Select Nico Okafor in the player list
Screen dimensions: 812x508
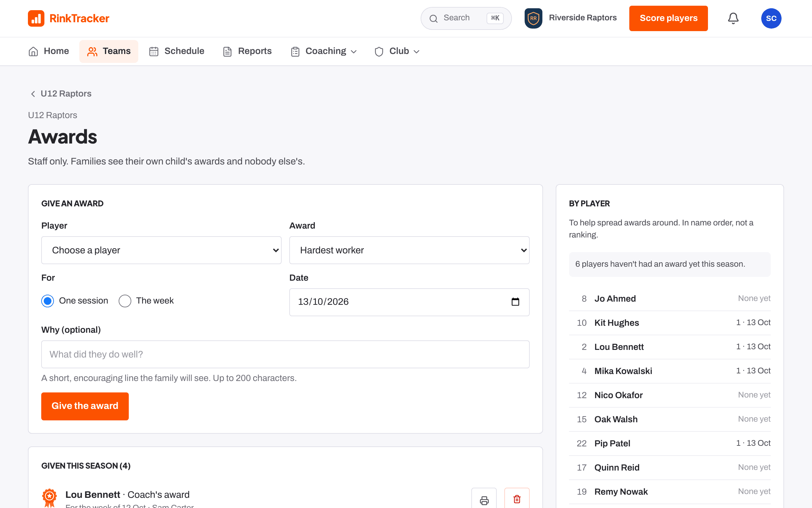[669, 395]
